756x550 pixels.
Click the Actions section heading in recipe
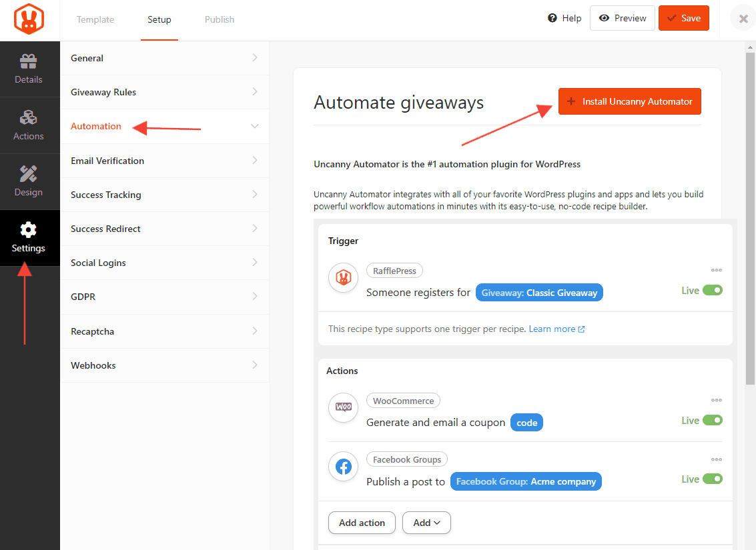[x=342, y=371]
